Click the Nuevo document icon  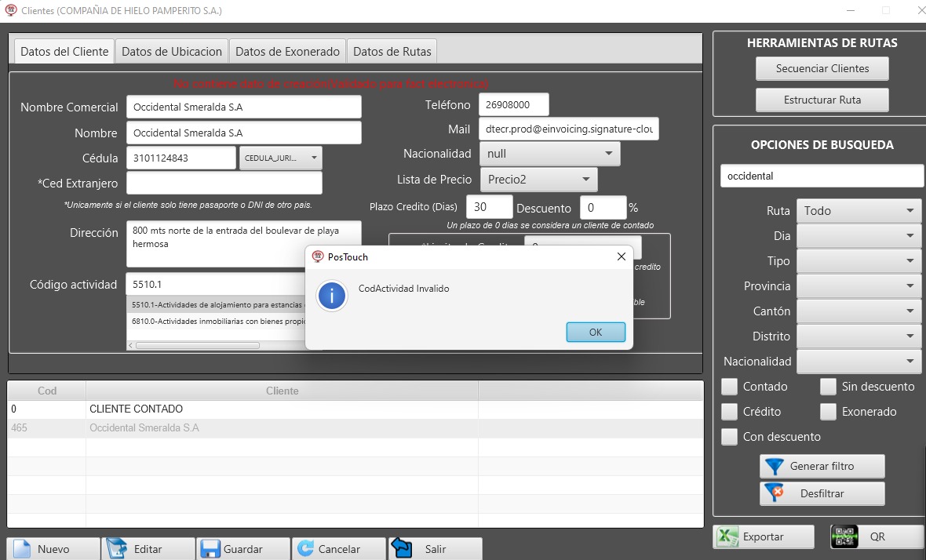tap(22, 549)
